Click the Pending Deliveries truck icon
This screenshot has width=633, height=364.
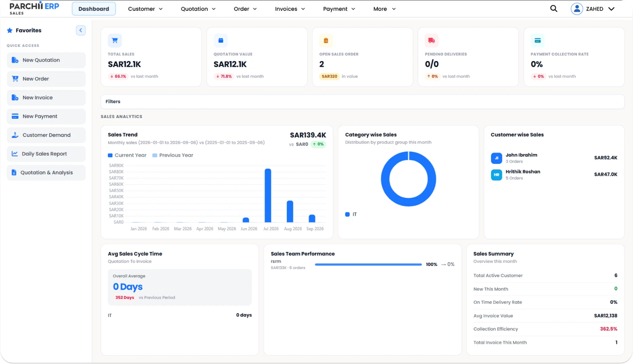pyautogui.click(x=432, y=40)
